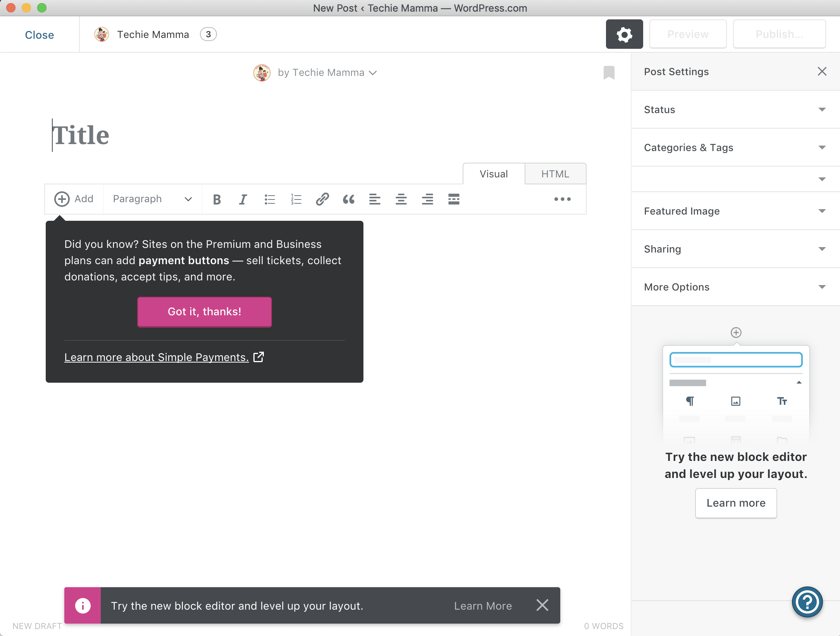Click the align center icon
840x636 pixels.
coord(400,198)
